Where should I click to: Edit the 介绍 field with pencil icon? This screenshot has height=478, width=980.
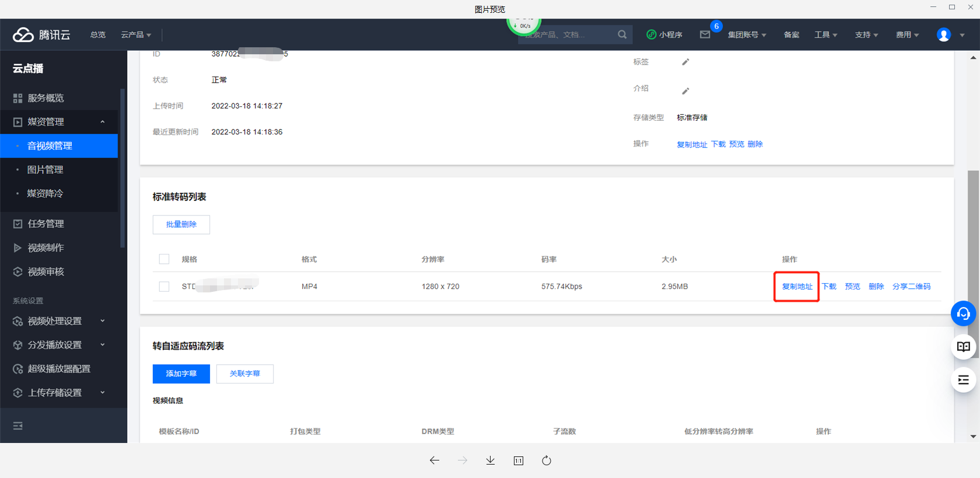point(685,91)
